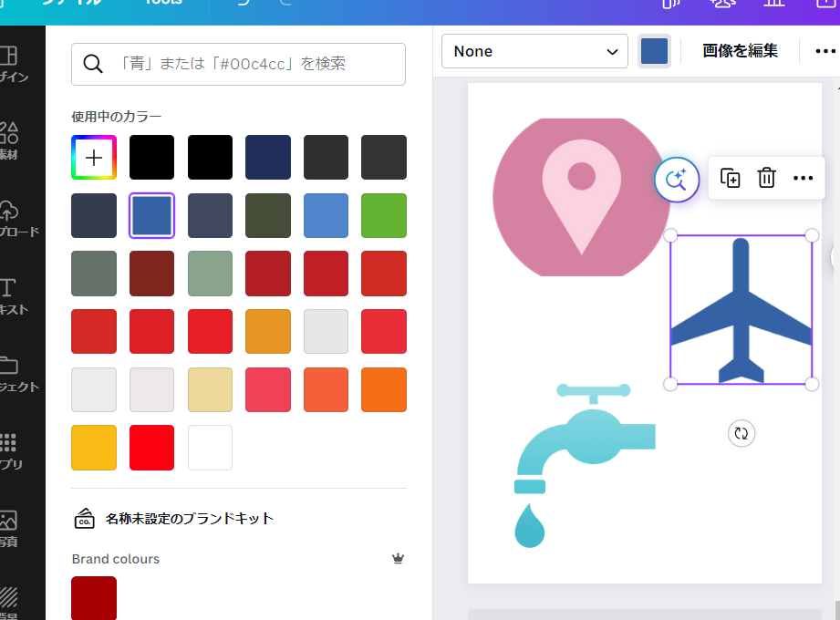The width and height of the screenshot is (840, 620).
Task: Apply the dark red Brand colours swatch
Action: 94,598
